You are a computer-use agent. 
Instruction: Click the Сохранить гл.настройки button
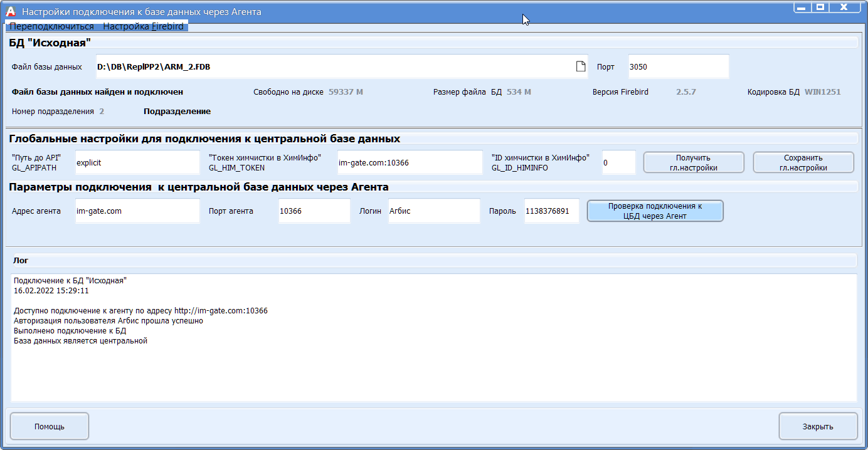click(x=803, y=162)
